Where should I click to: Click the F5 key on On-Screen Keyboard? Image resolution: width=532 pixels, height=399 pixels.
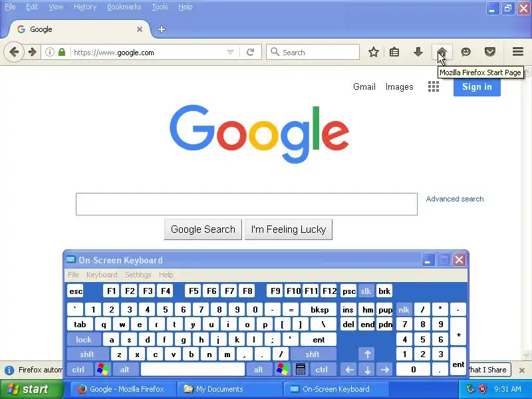(x=194, y=291)
